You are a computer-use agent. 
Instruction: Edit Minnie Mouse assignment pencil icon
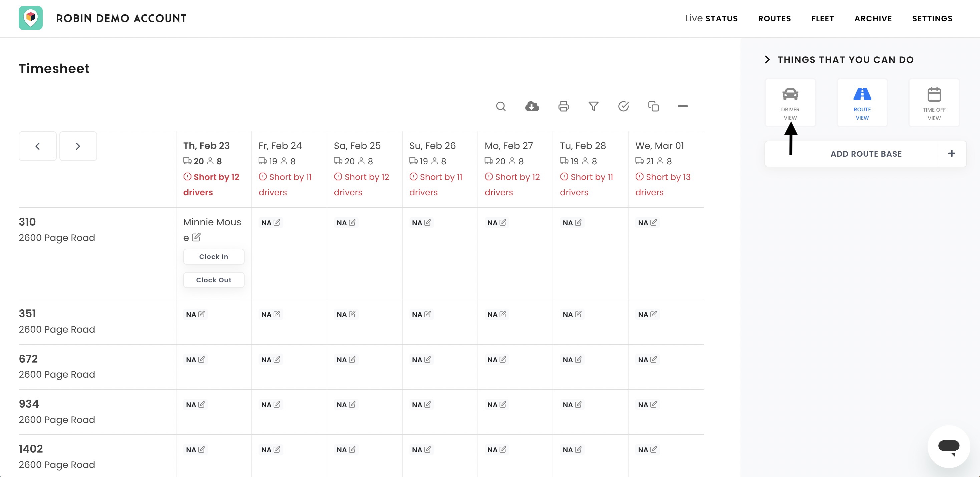[x=196, y=238]
